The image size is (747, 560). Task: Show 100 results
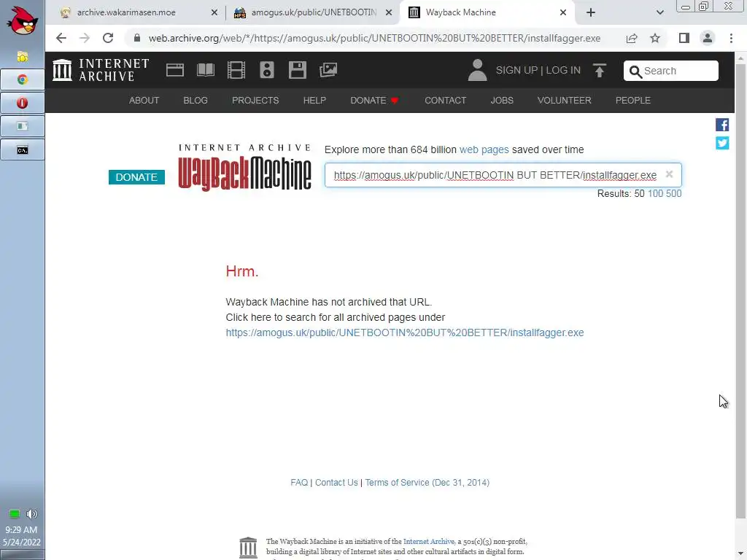click(x=655, y=194)
